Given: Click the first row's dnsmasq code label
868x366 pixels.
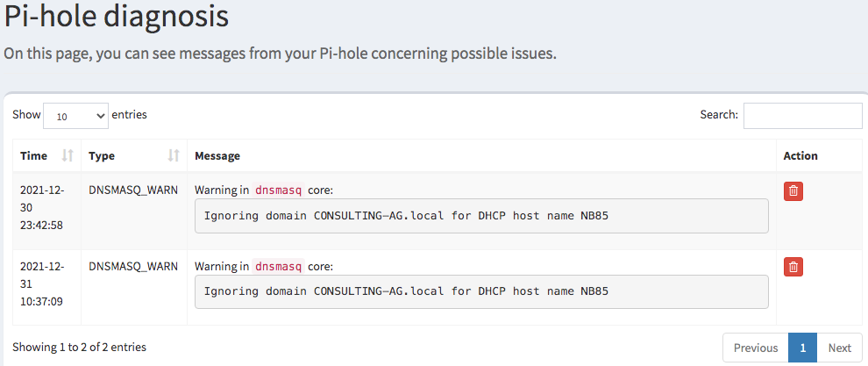Looking at the screenshot, I should tap(279, 190).
